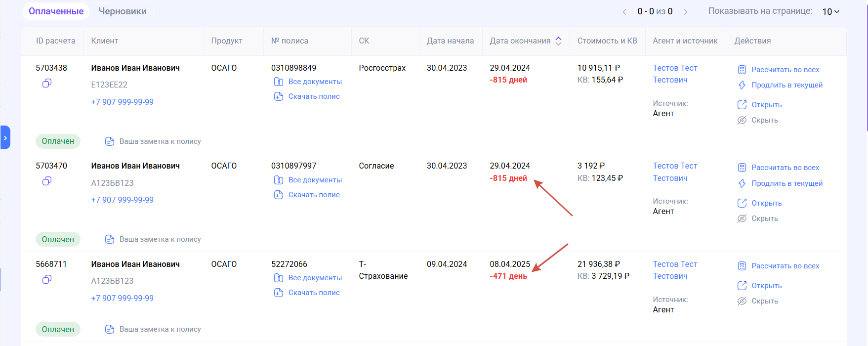This screenshot has height=346, width=868.
Task: Click Скачать полис for policy 52272066
Action: [314, 293]
